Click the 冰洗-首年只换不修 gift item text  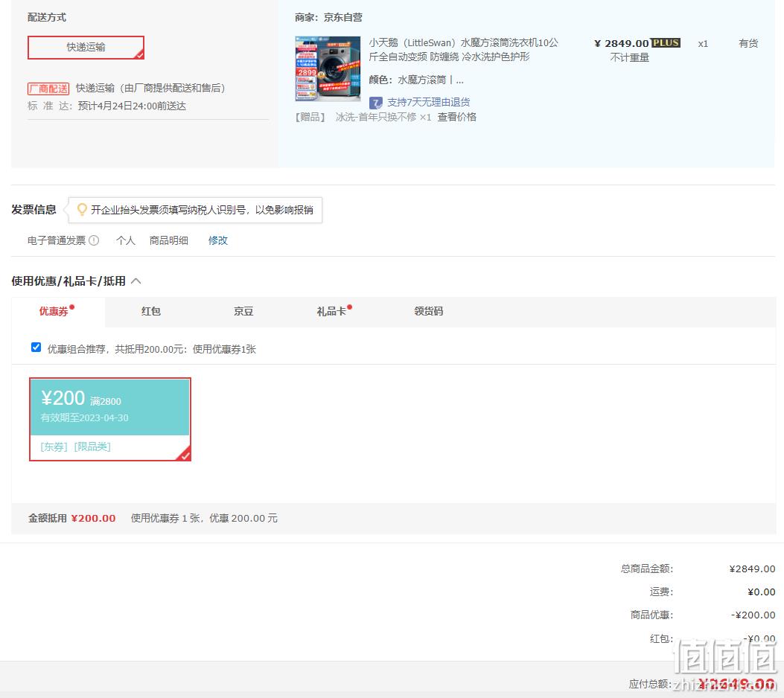pyautogui.click(x=383, y=117)
